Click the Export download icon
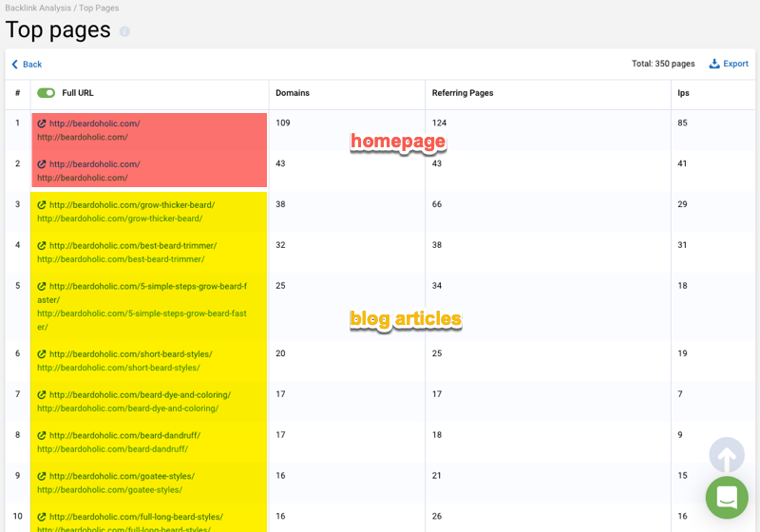This screenshot has height=532, width=760. click(714, 64)
